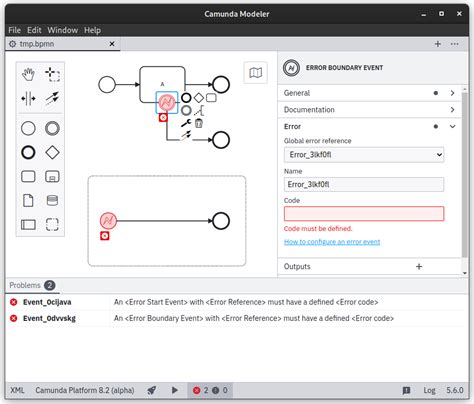Create a data store reference
This screenshot has height=404, width=474.
coord(52,200)
